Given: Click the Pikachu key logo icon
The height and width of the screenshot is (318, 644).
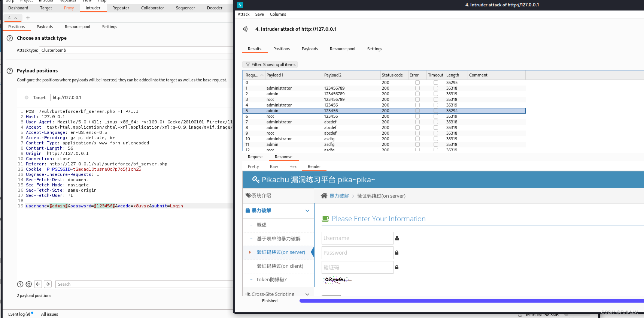Looking at the screenshot, I should pyautogui.click(x=256, y=180).
